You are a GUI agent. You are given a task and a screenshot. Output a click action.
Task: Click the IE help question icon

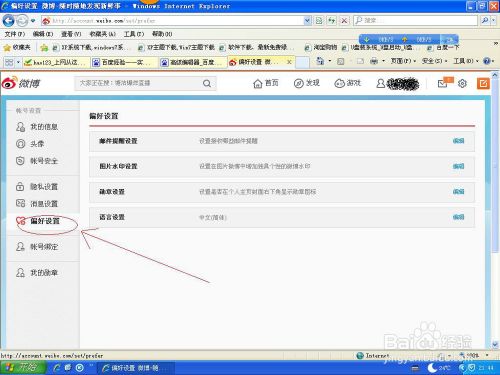(487, 61)
